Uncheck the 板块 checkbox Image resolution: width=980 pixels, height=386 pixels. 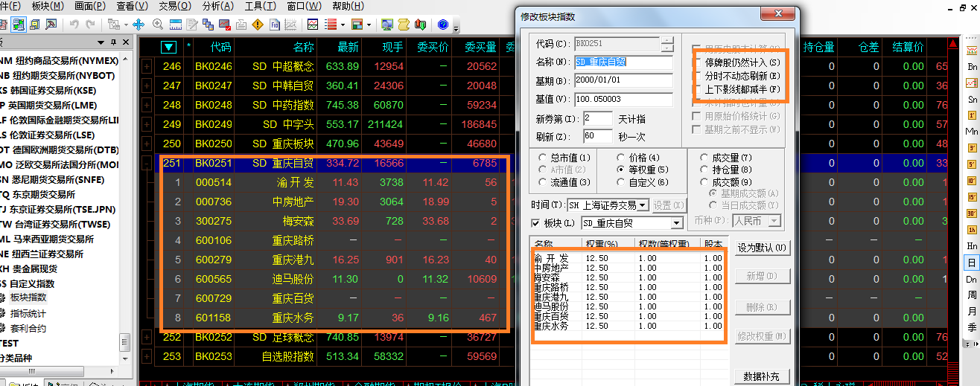[x=535, y=223]
